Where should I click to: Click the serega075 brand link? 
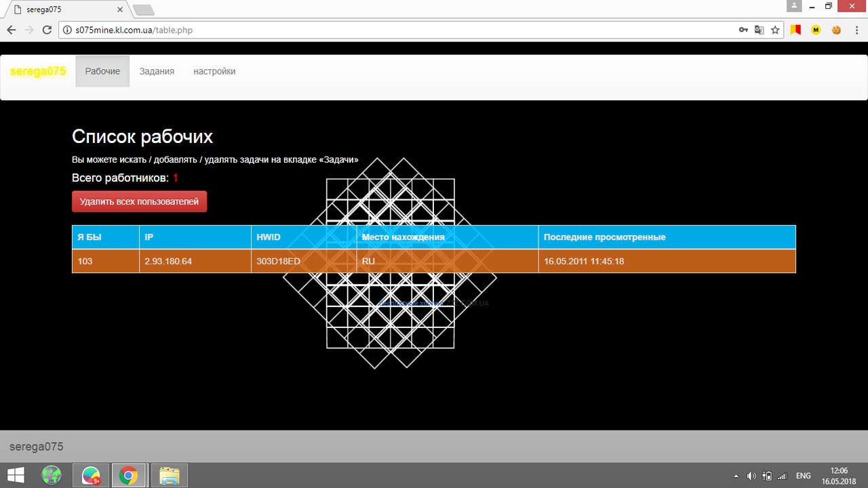(38, 71)
